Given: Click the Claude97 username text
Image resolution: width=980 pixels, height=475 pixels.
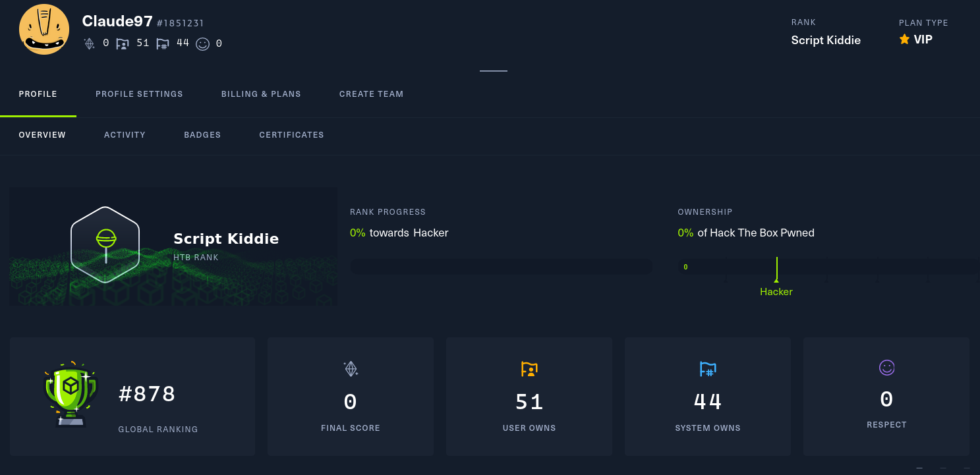Looking at the screenshot, I should click(117, 21).
